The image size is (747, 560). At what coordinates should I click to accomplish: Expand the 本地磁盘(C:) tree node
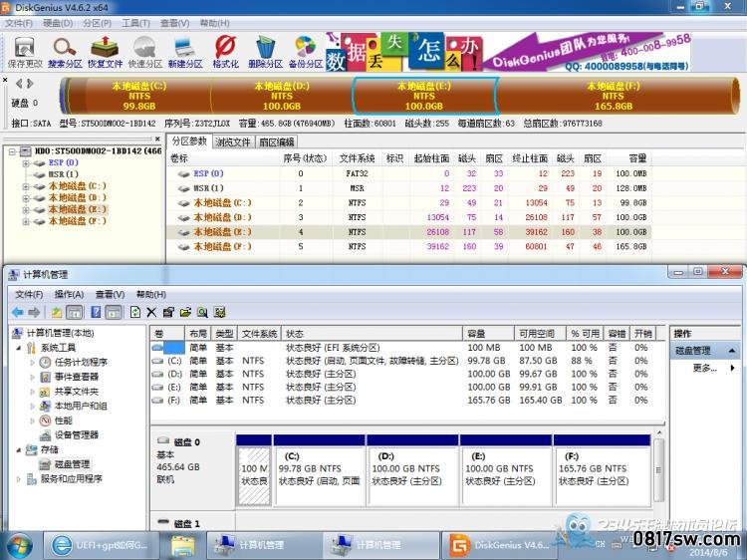click(x=26, y=186)
